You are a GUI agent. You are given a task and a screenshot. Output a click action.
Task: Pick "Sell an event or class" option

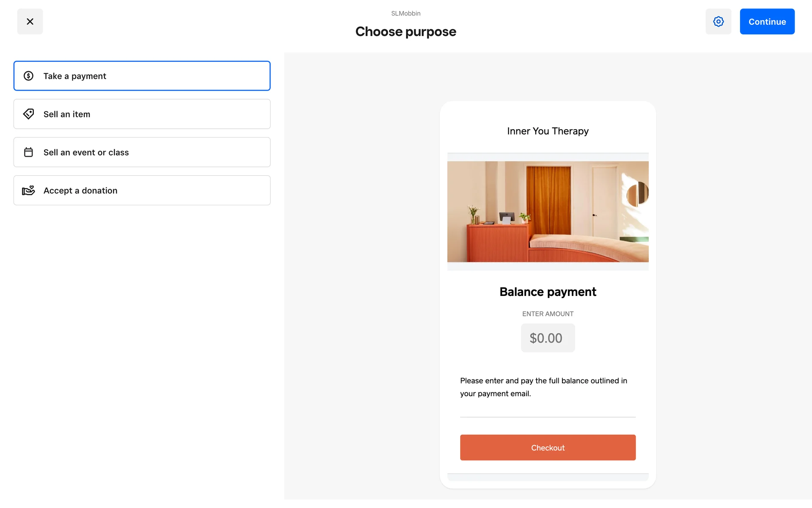142,152
